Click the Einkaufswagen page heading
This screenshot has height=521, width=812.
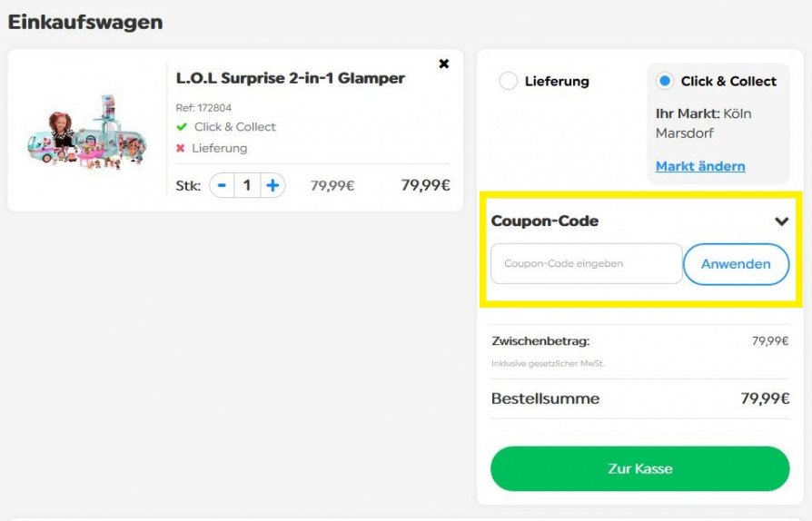point(85,22)
